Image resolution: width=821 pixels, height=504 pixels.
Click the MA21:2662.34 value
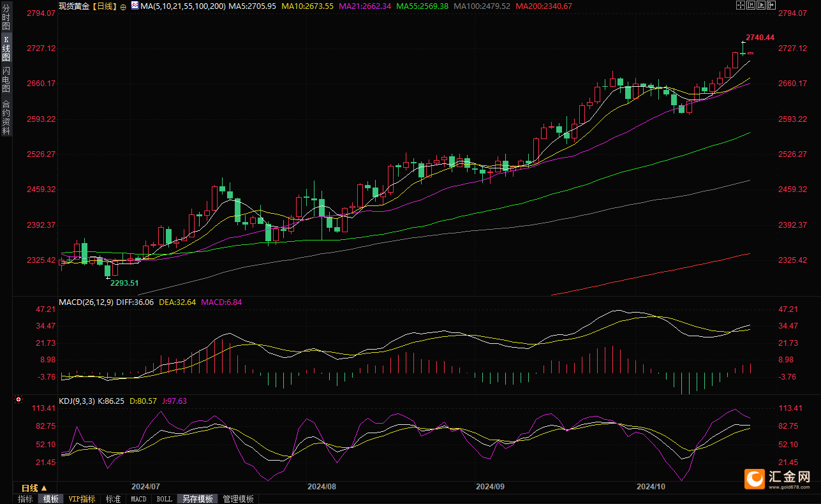click(x=365, y=6)
